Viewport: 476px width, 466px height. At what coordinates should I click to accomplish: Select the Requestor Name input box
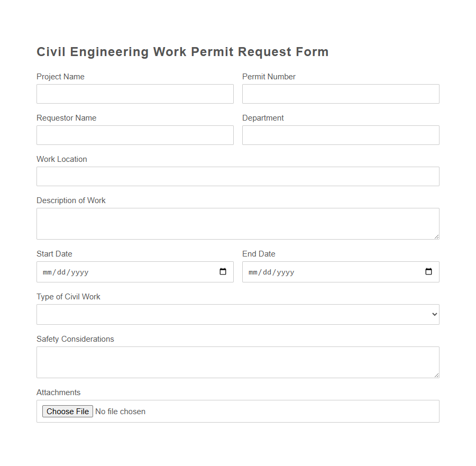[x=135, y=135]
